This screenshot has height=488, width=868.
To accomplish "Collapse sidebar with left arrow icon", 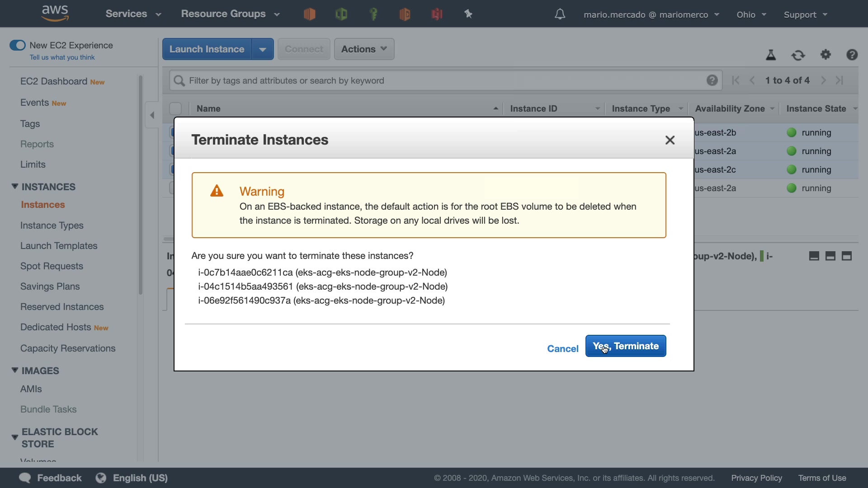I will point(152,115).
